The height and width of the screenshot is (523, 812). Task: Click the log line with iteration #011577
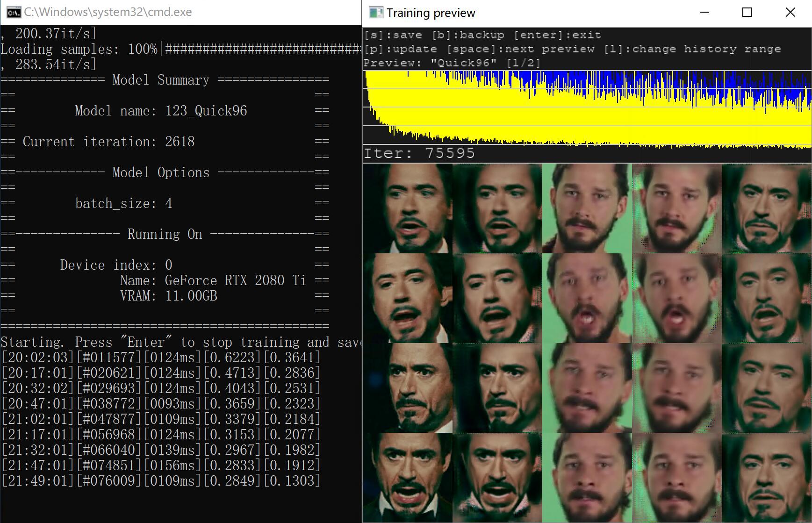161,358
